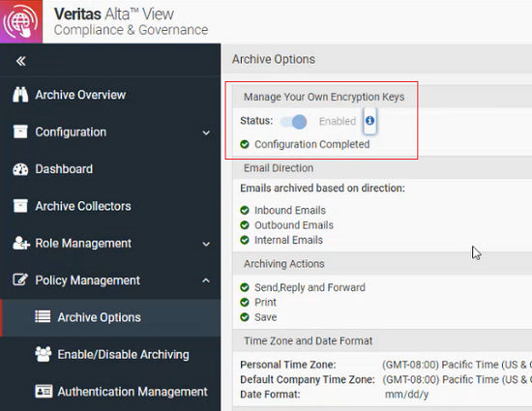Click the Role Management user-plus icon
This screenshot has width=532, height=411.
click(21, 243)
